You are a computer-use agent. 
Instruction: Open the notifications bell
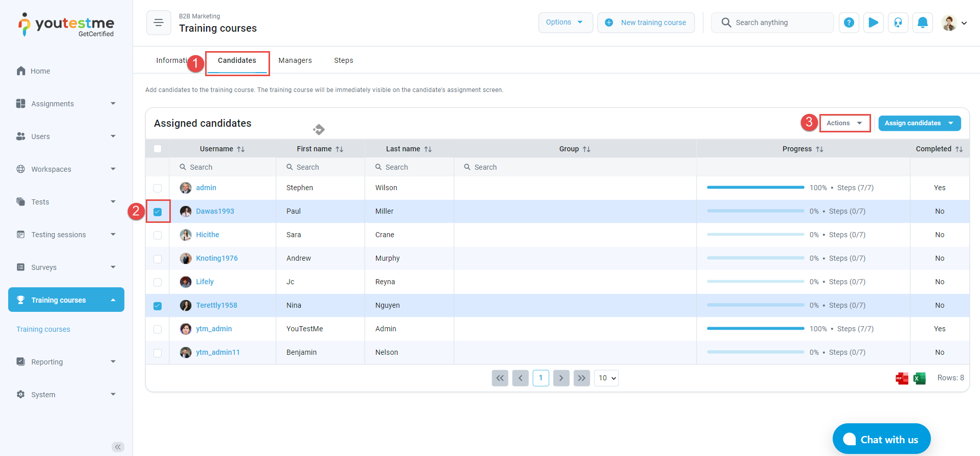(x=922, y=22)
